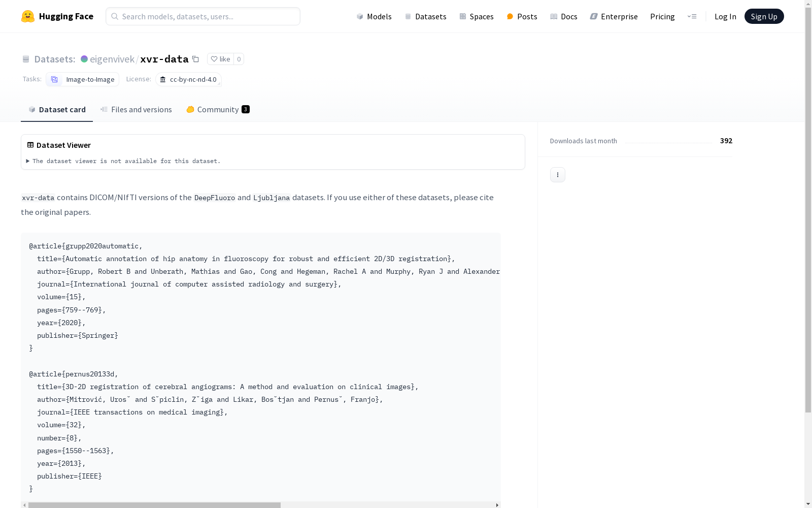The width and height of the screenshot is (812, 508).
Task: Expand the dataset viewer not available message
Action: coord(123,161)
